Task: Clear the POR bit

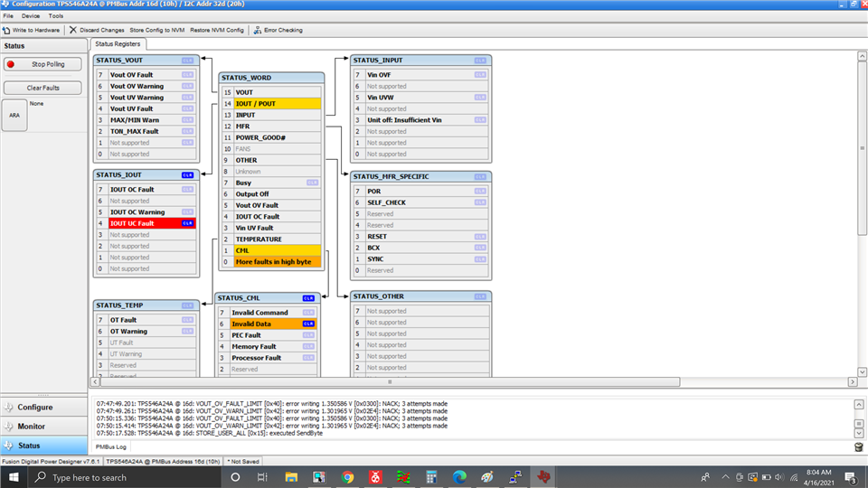Action: (x=480, y=192)
